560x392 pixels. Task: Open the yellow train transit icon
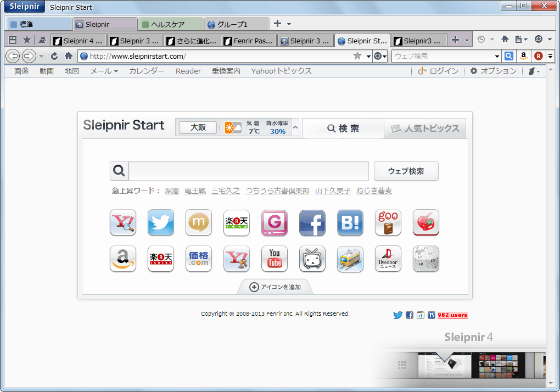point(350,259)
